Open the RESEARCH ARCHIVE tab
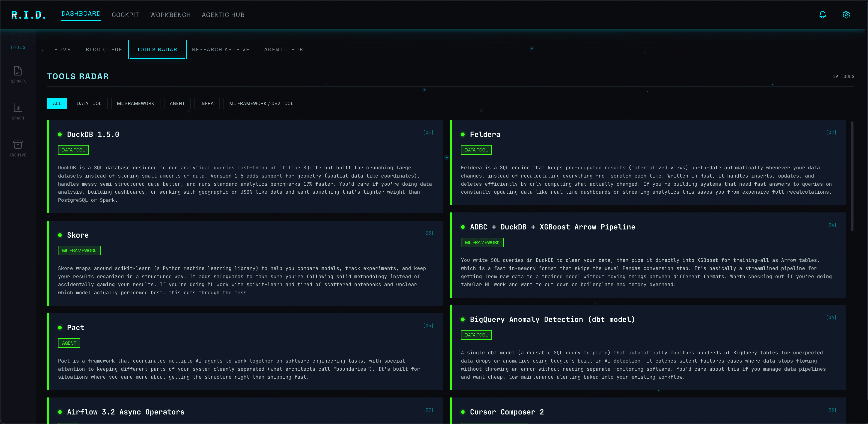The width and height of the screenshot is (868, 424). 221,50
